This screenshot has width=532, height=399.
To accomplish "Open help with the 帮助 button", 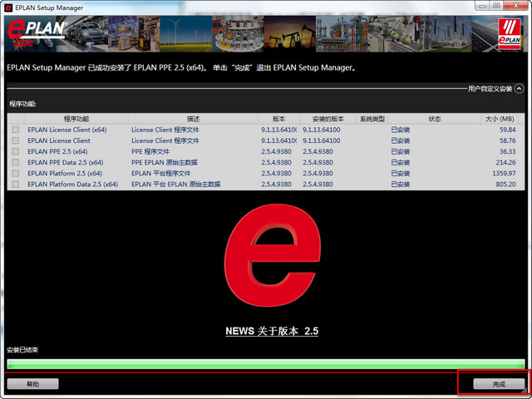I will pos(33,384).
